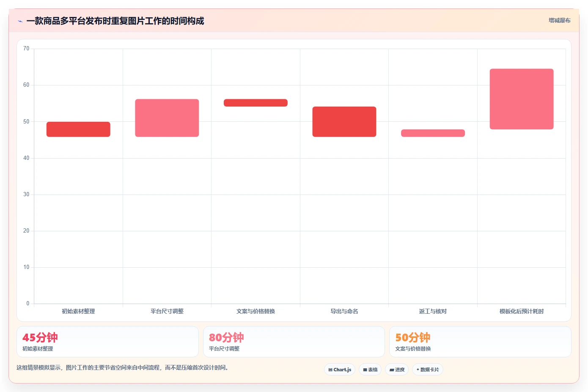The image size is (588, 392).
Task: Click the 文案与价格替换 caption under 50分钟
Action: pyautogui.click(x=413, y=349)
